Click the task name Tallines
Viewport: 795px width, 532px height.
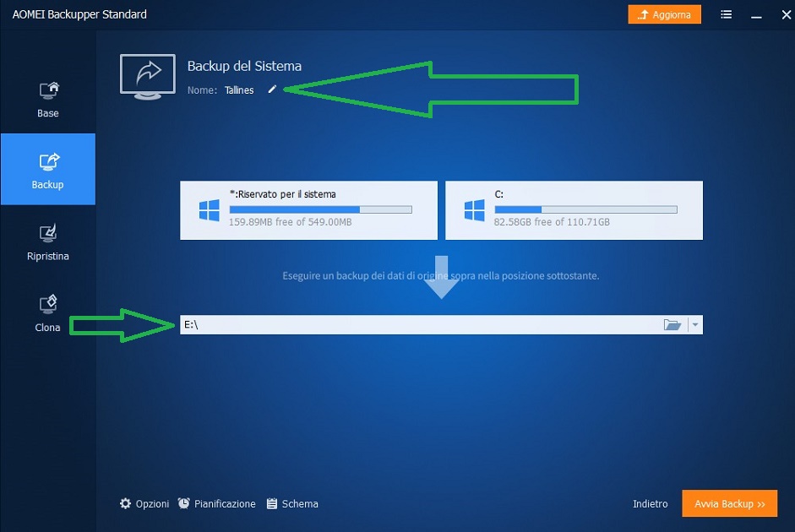239,90
